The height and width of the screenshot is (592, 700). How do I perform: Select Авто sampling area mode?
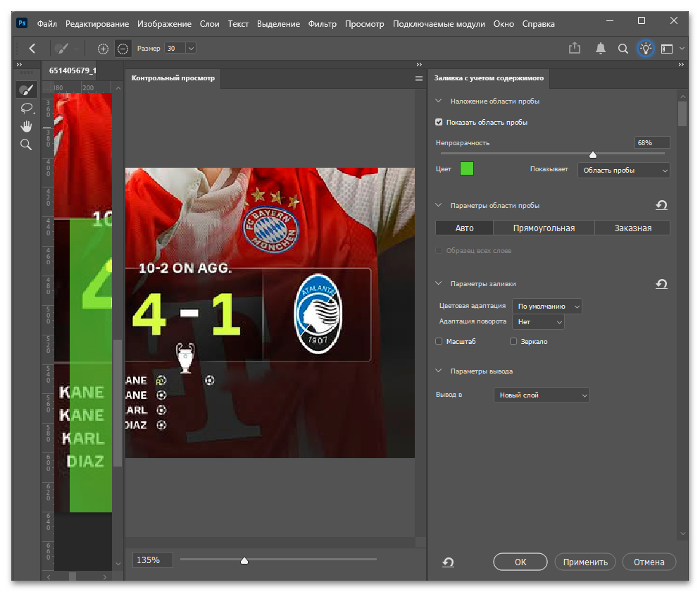click(464, 228)
